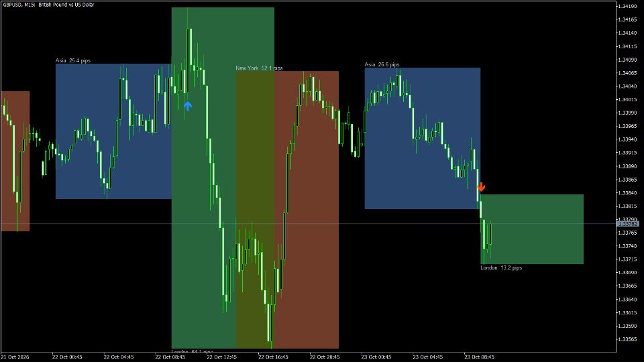Click the 'London 13.2 pips' session label
Screen dimensions: 644x362
pyautogui.click(x=501, y=267)
